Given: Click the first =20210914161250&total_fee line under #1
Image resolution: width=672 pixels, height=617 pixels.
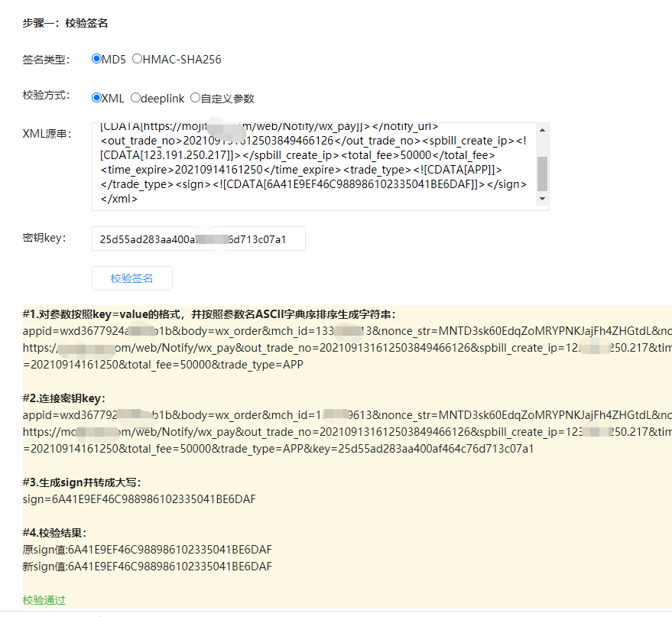Looking at the screenshot, I should [x=163, y=365].
